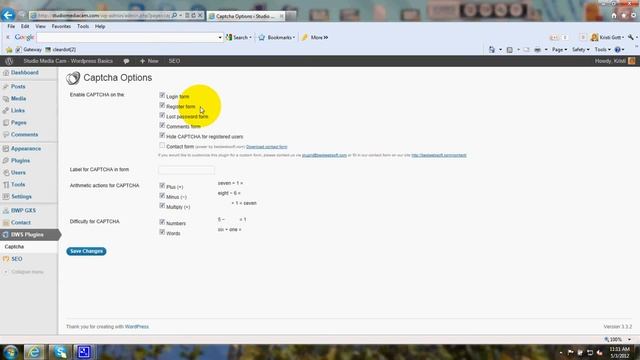The image size is (640, 360).
Task: Toggle the Register form checkbox
Action: (162, 106)
